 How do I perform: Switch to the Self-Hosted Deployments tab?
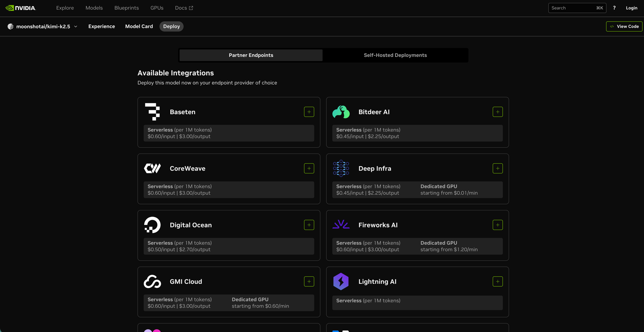pyautogui.click(x=395, y=55)
